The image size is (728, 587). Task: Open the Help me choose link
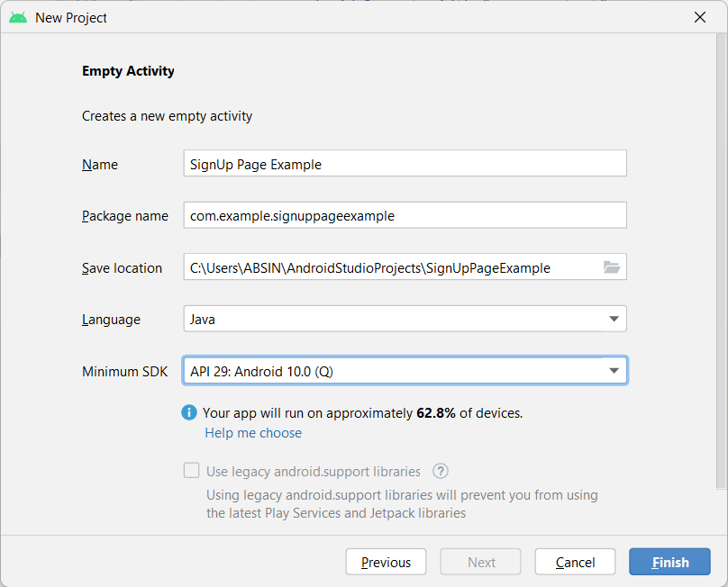(x=253, y=433)
